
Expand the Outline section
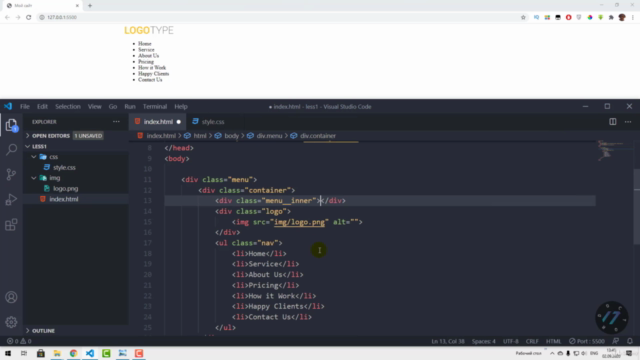tap(43, 331)
